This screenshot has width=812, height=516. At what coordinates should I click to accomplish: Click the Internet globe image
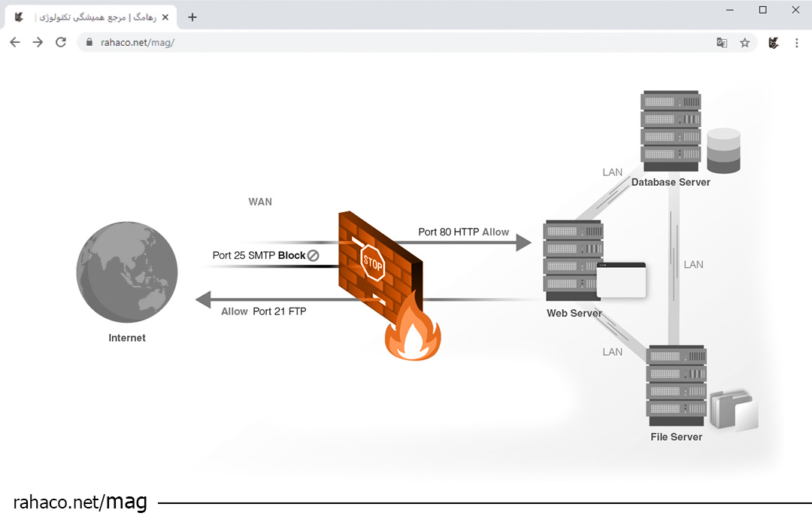coord(127,272)
